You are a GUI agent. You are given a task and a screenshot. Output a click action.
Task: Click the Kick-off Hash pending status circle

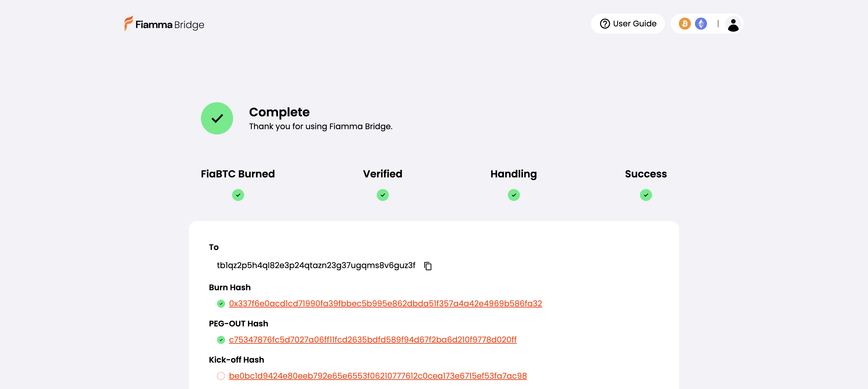(x=221, y=375)
